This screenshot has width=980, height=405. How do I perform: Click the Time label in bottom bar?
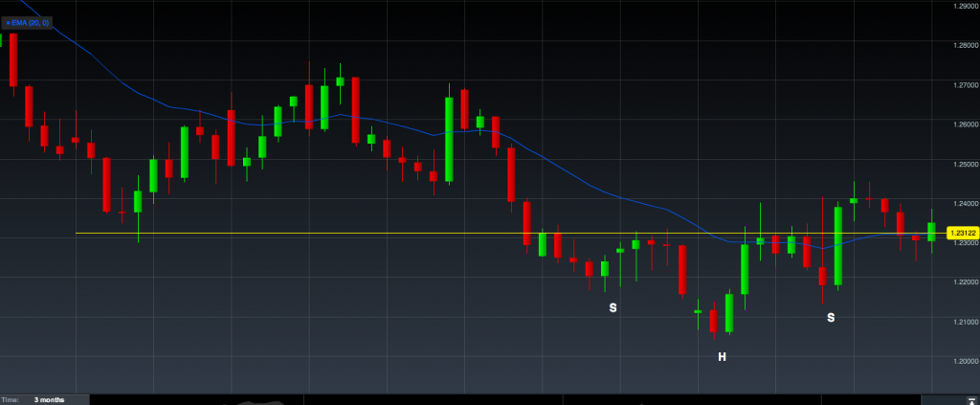tap(11, 399)
